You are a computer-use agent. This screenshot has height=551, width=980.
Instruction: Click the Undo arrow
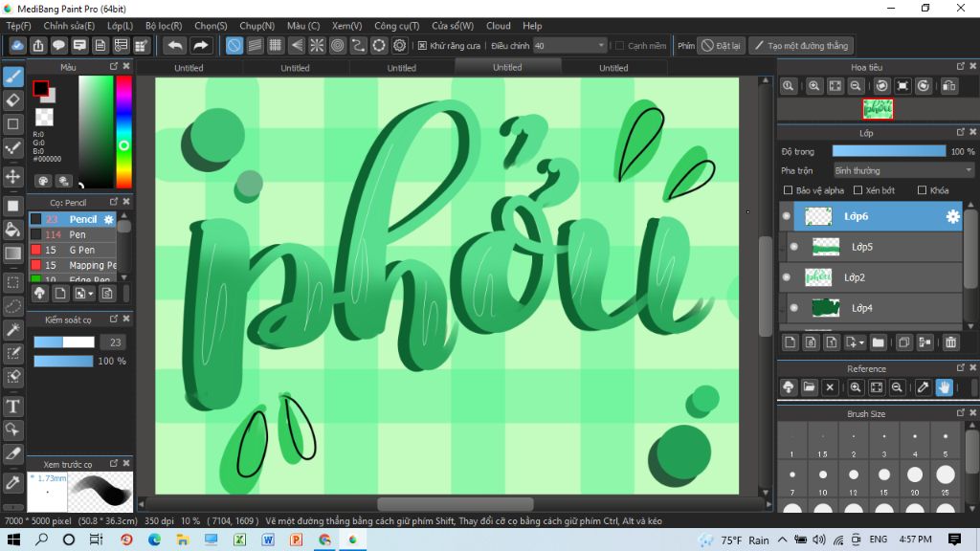[x=175, y=46]
